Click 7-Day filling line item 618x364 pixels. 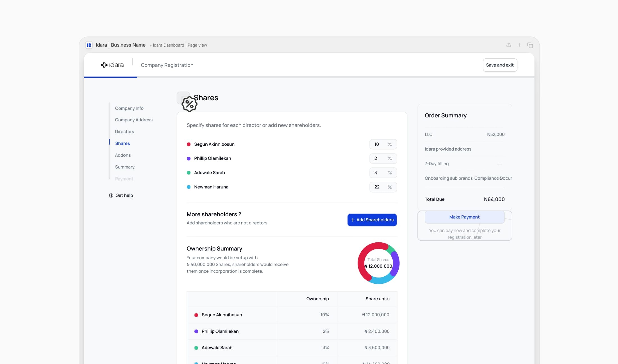click(x=437, y=164)
